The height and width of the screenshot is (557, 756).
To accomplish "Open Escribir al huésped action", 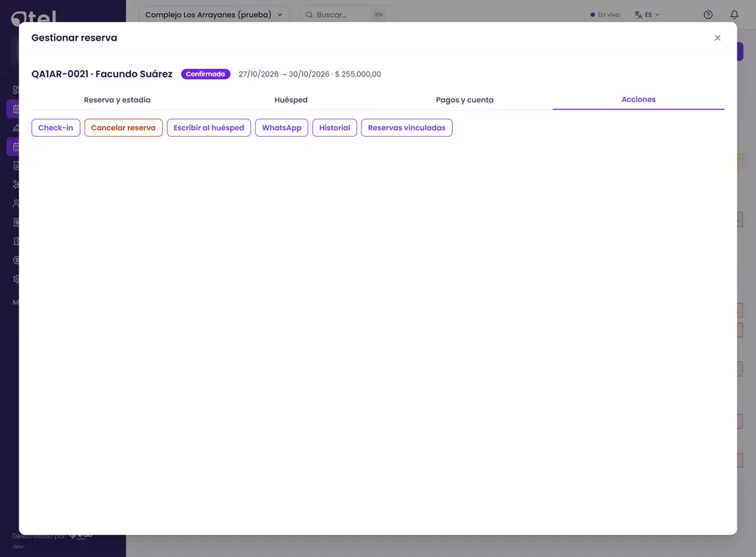I will 209,128.
